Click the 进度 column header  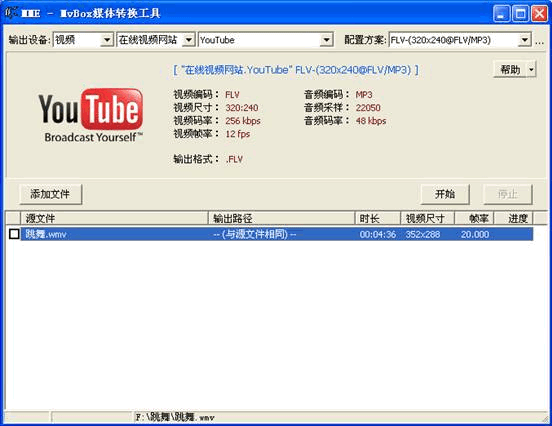pyautogui.click(x=514, y=219)
